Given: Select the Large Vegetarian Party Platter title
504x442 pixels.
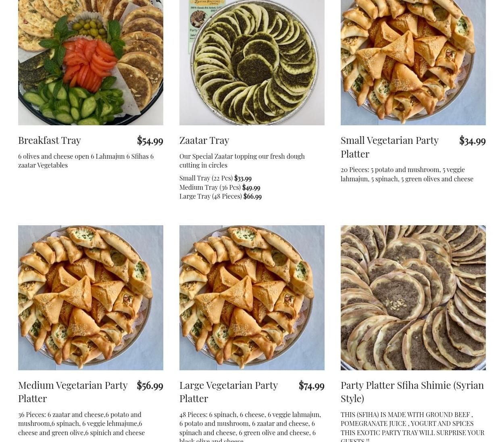Looking at the screenshot, I should pyautogui.click(x=229, y=392).
